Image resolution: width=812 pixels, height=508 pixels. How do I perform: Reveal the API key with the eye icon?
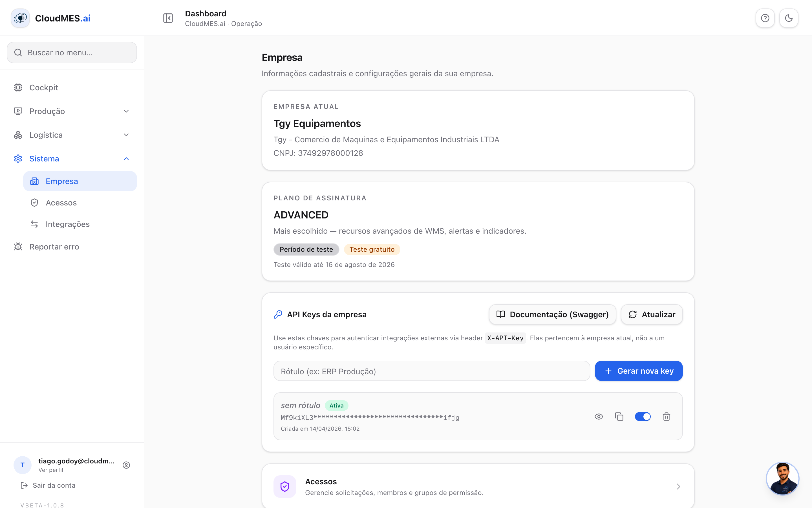pyautogui.click(x=599, y=417)
